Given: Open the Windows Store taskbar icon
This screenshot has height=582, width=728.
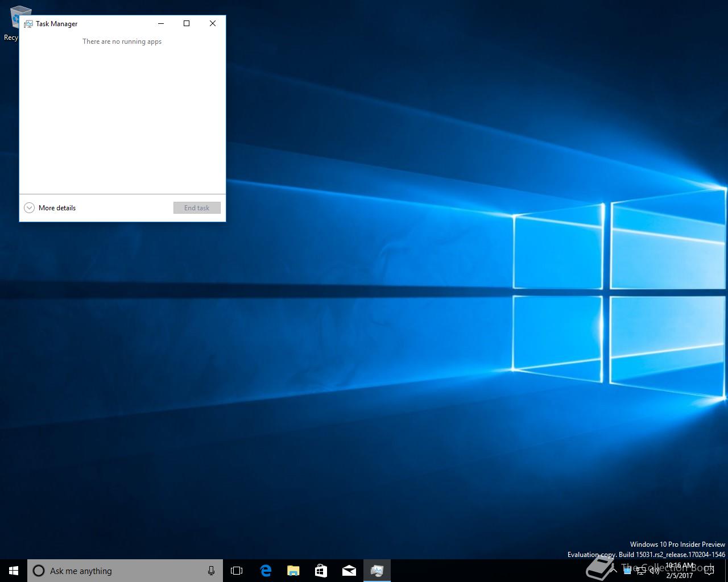Looking at the screenshot, I should coord(321,571).
